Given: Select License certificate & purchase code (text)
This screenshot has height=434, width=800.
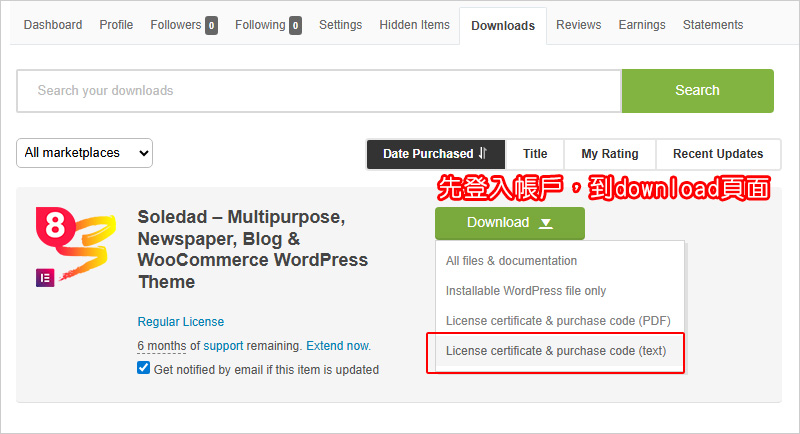Looking at the screenshot, I should tap(555, 351).
